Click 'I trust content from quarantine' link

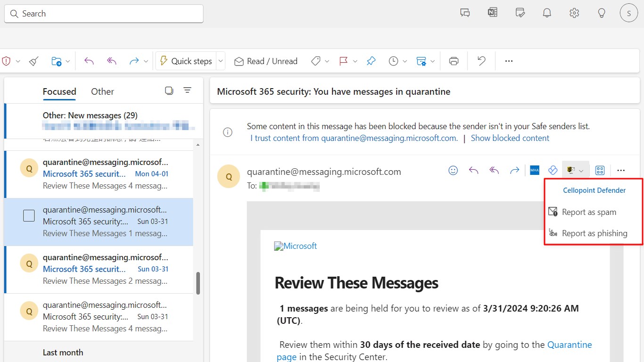coord(354,138)
